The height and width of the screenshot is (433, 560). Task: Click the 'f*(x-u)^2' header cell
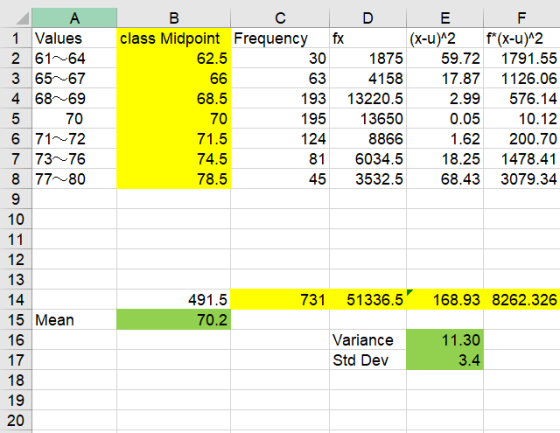click(522, 38)
